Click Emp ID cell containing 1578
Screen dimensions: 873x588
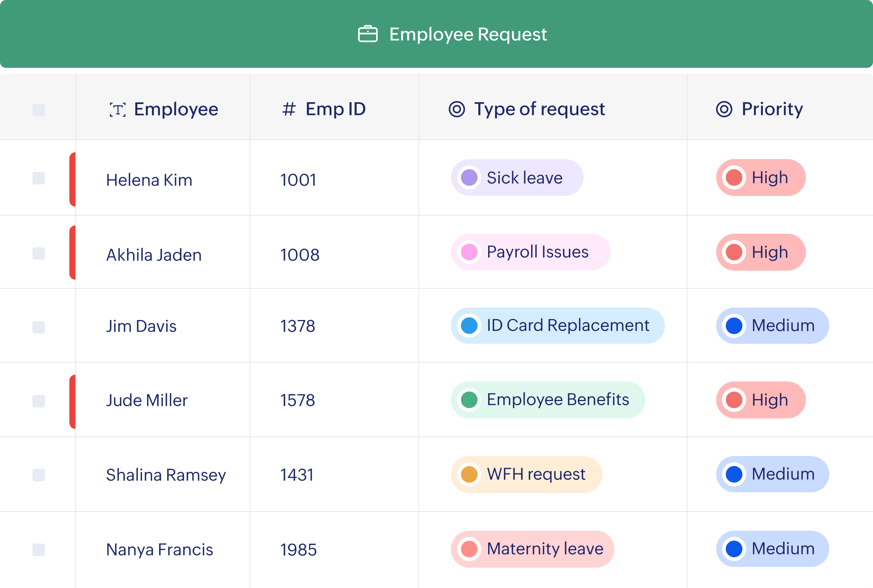[x=297, y=400]
